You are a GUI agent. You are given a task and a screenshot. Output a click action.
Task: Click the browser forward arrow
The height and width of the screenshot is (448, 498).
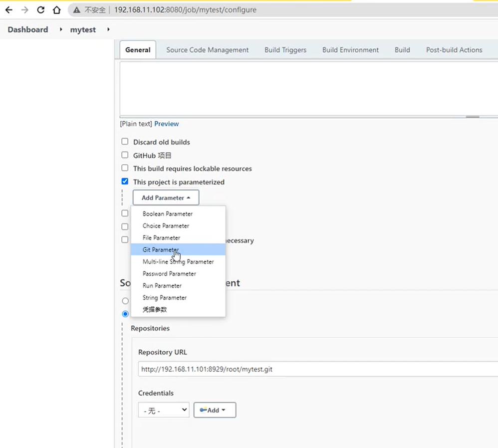25,10
